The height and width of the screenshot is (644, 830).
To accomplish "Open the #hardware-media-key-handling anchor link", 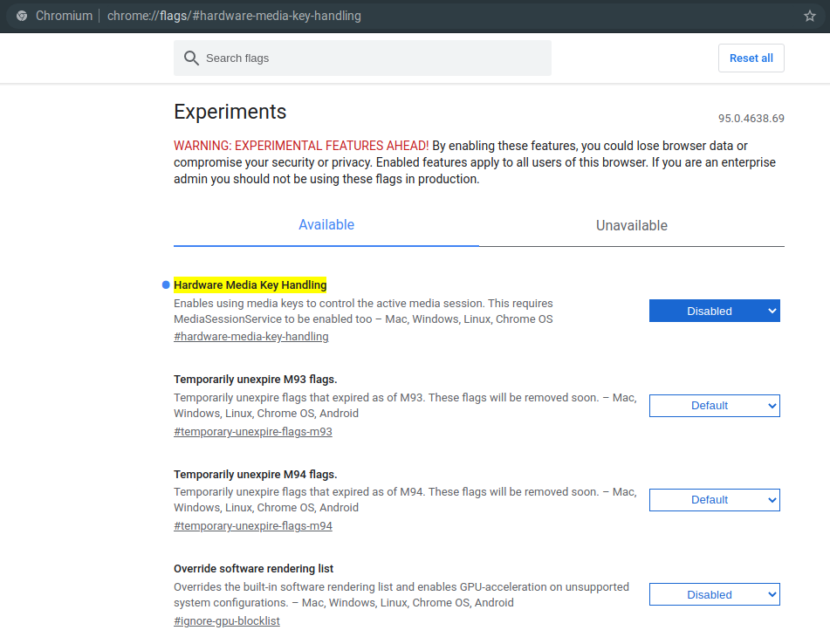I will click(x=250, y=337).
